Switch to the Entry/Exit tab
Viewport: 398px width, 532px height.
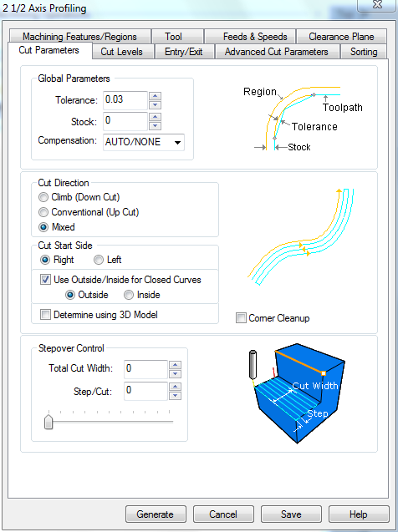[184, 52]
